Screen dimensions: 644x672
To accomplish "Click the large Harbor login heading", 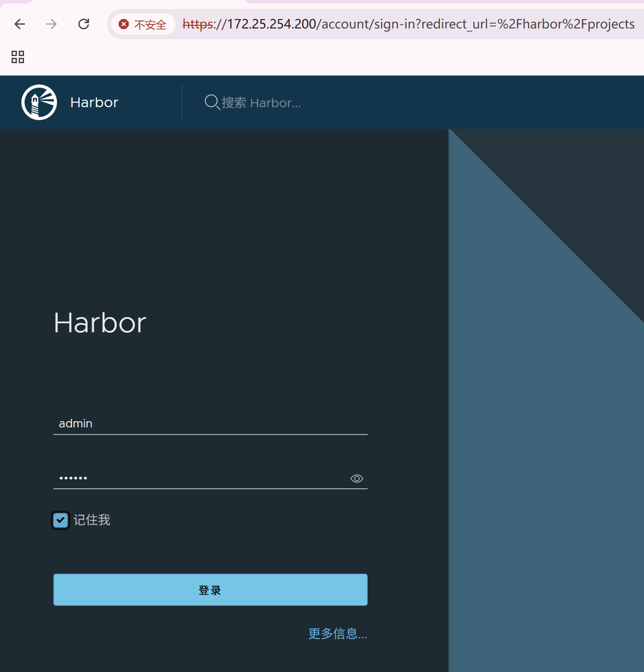I will [100, 323].
